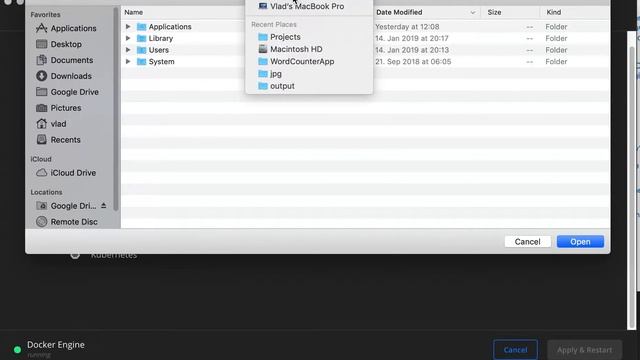Click the Applications folder icon in the file list

(x=142, y=27)
